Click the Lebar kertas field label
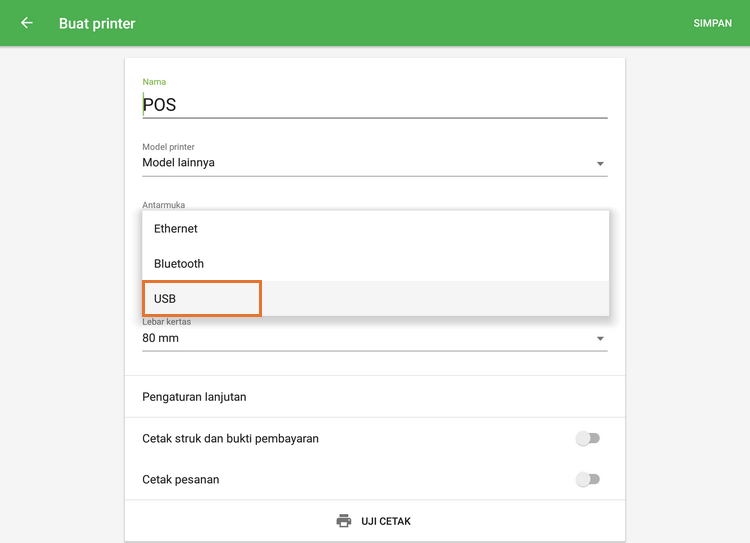The width and height of the screenshot is (750, 543). click(x=167, y=322)
